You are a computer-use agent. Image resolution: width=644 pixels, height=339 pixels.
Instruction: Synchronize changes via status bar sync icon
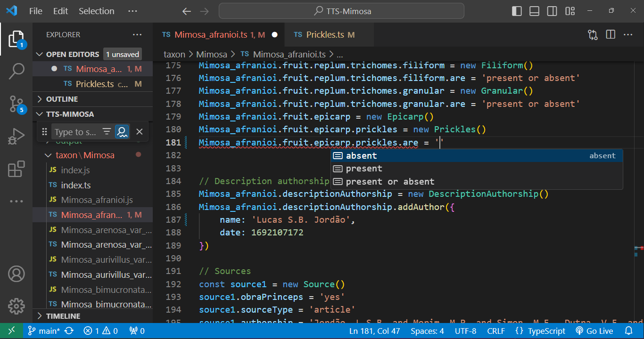[69, 331]
